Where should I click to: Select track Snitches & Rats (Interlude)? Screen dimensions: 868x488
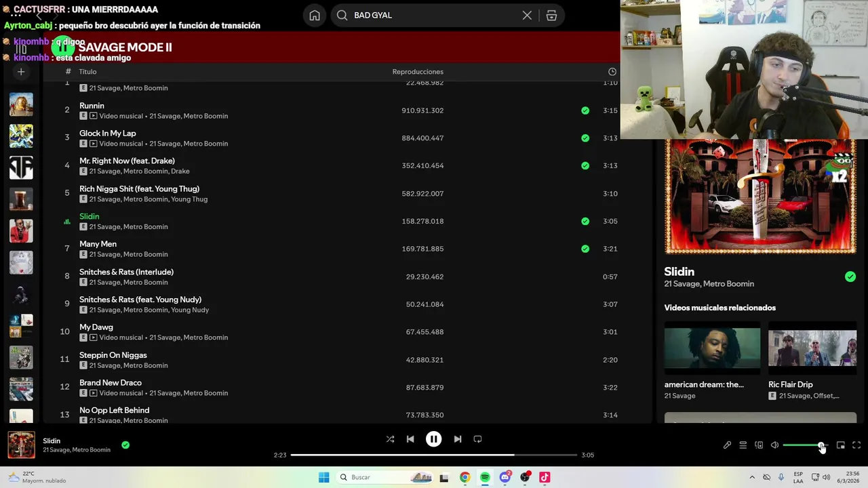click(x=126, y=272)
